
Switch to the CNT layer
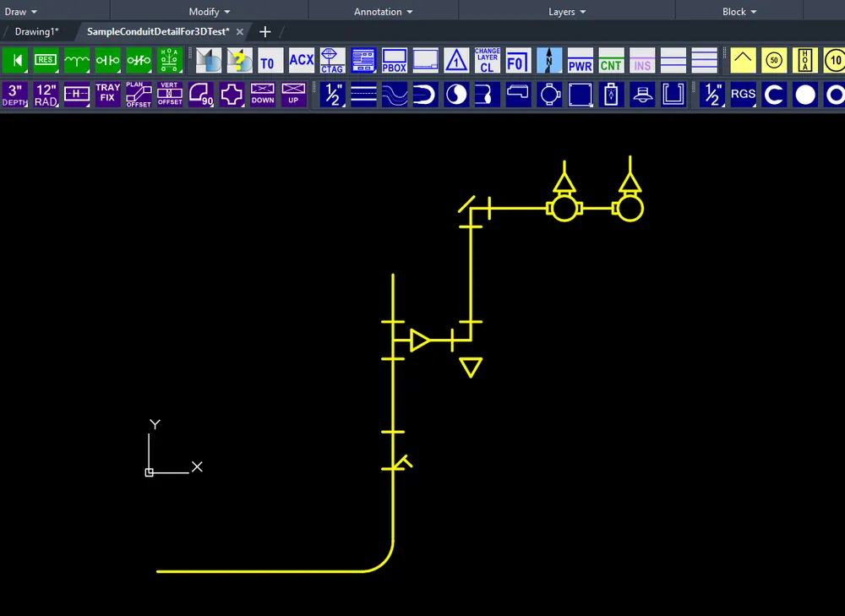611,60
